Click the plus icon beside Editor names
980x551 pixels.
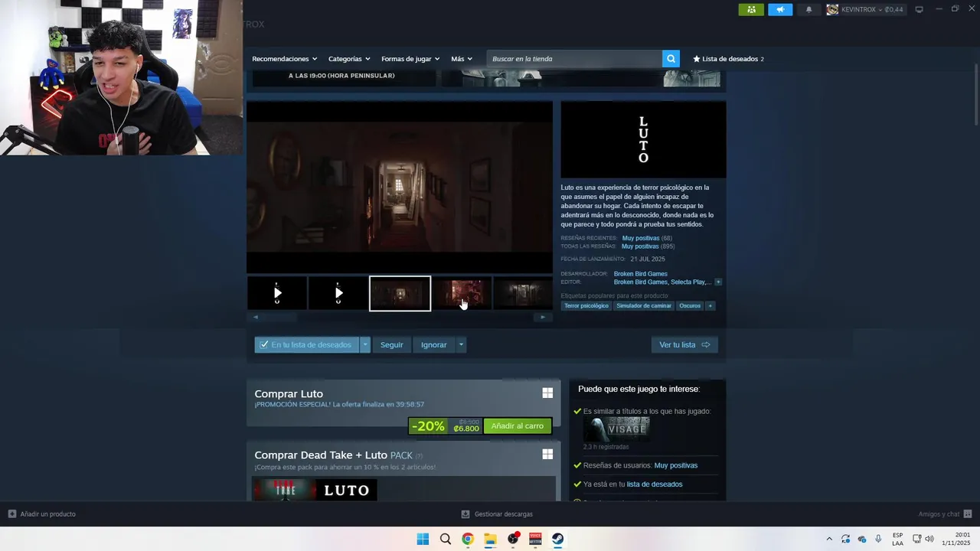click(x=718, y=282)
